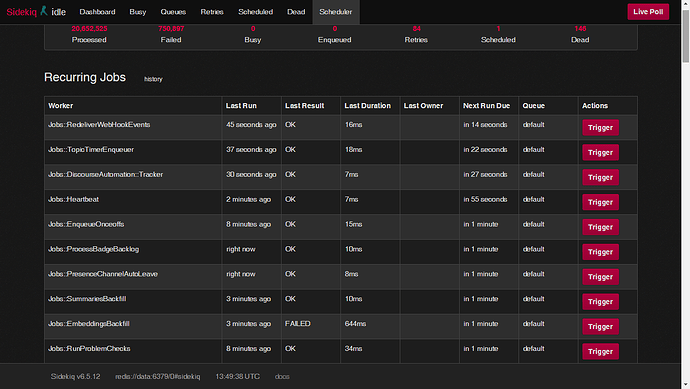Trigger the EmbeddingsBackfill job
The width and height of the screenshot is (690, 389).
(x=600, y=327)
